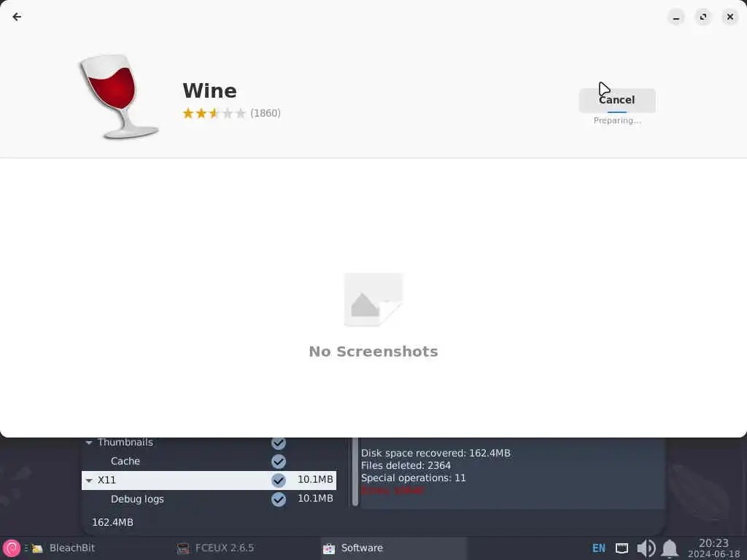Screen dimensions: 747x560
Task: Click the Special operations: 11 line
Action: [x=413, y=478]
